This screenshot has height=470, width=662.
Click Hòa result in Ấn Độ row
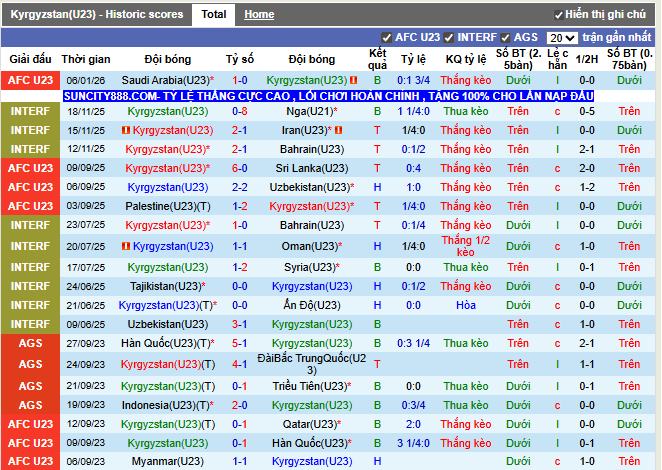coord(466,305)
